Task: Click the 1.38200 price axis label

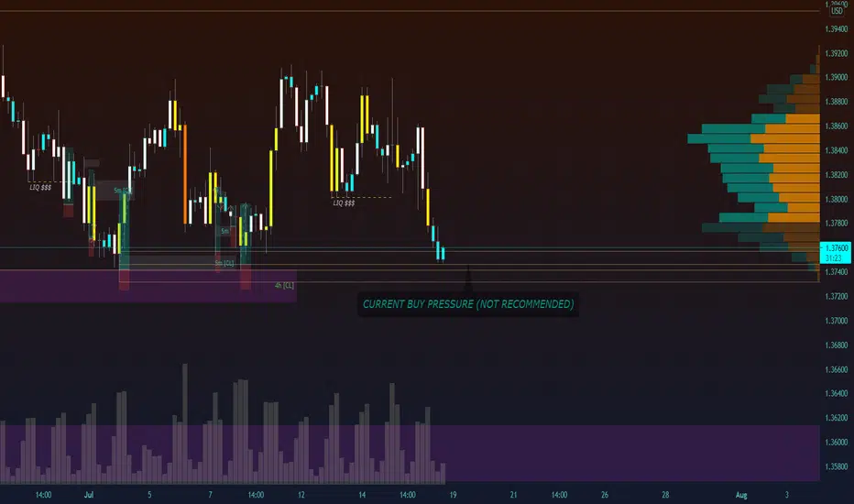Action: (x=836, y=175)
